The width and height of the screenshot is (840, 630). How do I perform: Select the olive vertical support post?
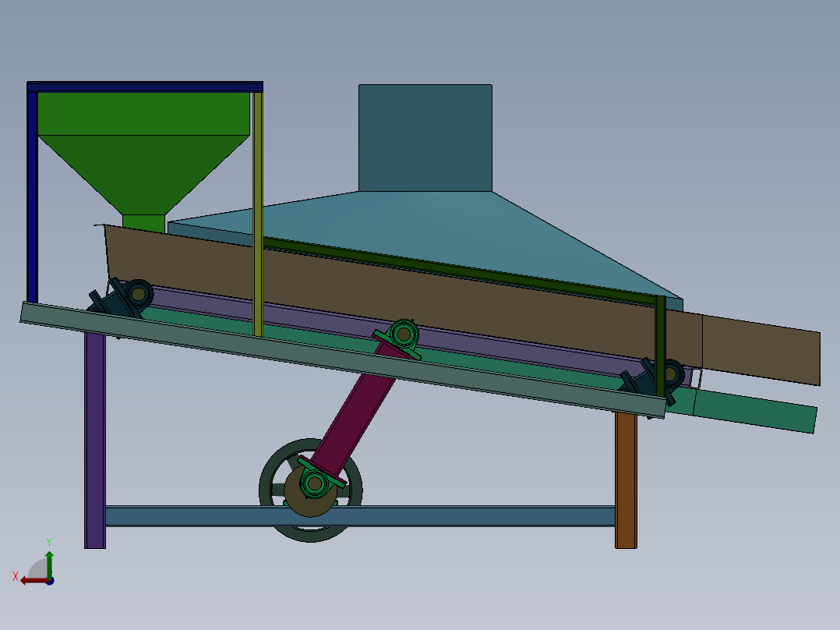258,214
